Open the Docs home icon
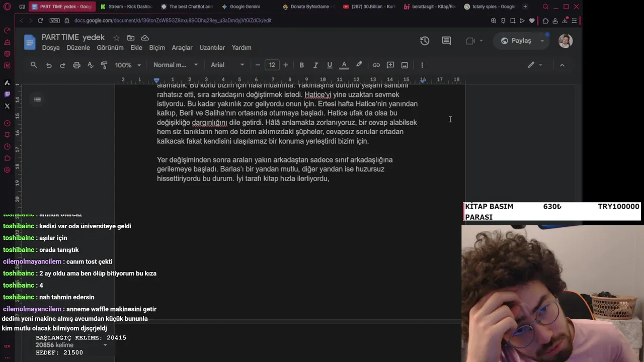The image size is (644, 362). (30, 42)
